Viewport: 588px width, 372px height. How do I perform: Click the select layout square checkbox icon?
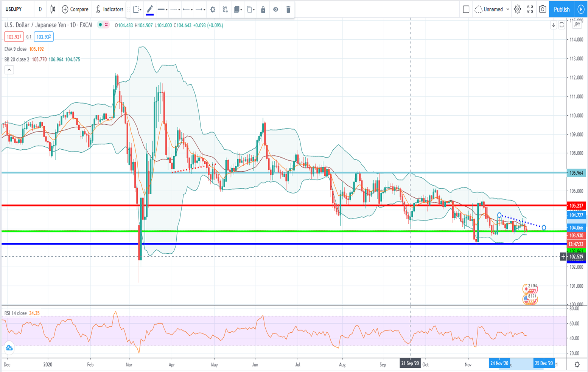click(466, 9)
